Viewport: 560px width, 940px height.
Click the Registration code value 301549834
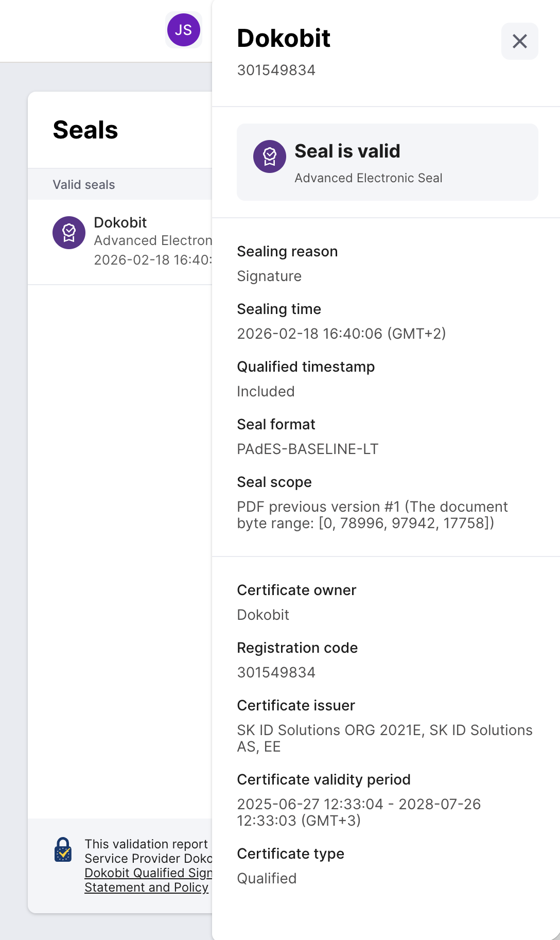(276, 672)
